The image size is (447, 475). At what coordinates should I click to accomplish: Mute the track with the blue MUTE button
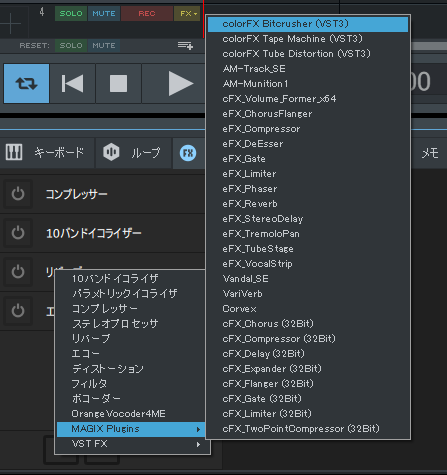104,14
